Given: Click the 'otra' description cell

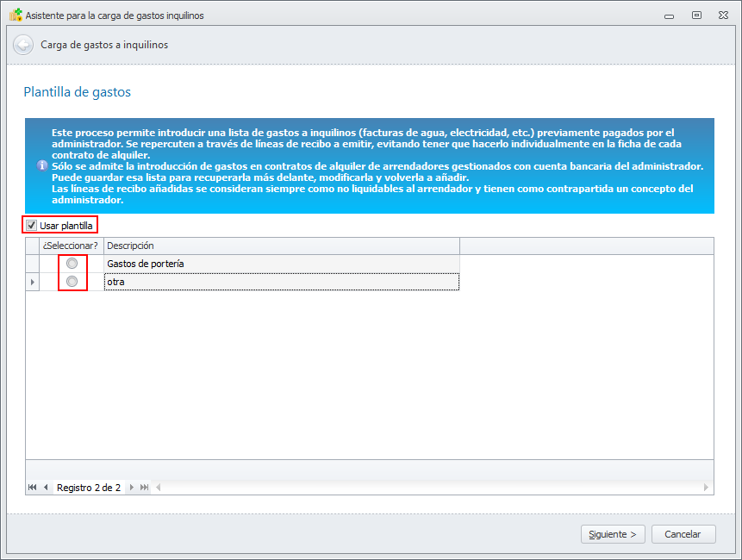Looking at the screenshot, I should pos(280,282).
